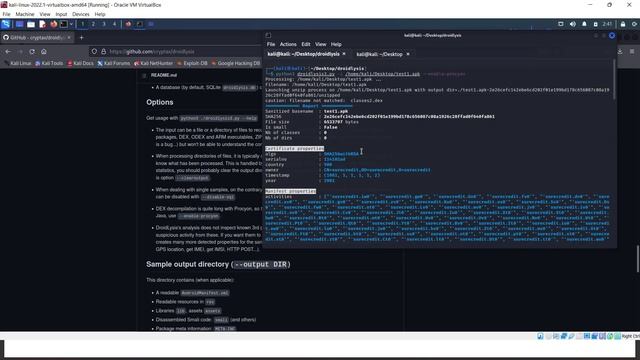This screenshot has width=640, height=360.
Task: Select kali@kali ~/Desktop/droidlysis terminal tab
Action: (x=307, y=54)
